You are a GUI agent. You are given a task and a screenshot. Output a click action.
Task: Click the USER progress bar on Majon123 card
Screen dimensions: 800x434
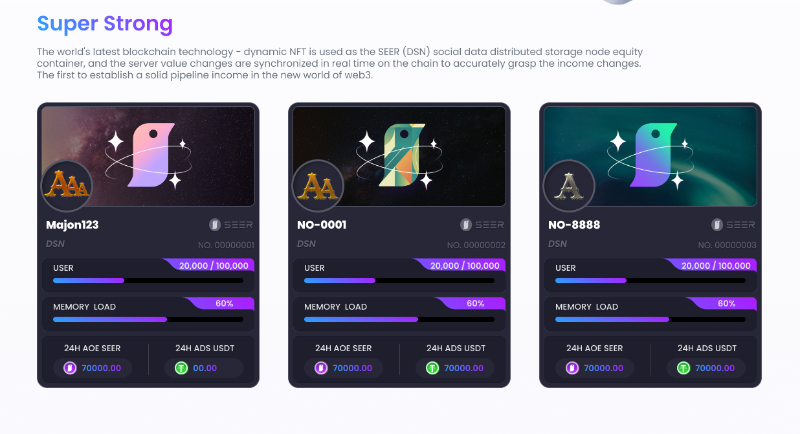tap(148, 281)
